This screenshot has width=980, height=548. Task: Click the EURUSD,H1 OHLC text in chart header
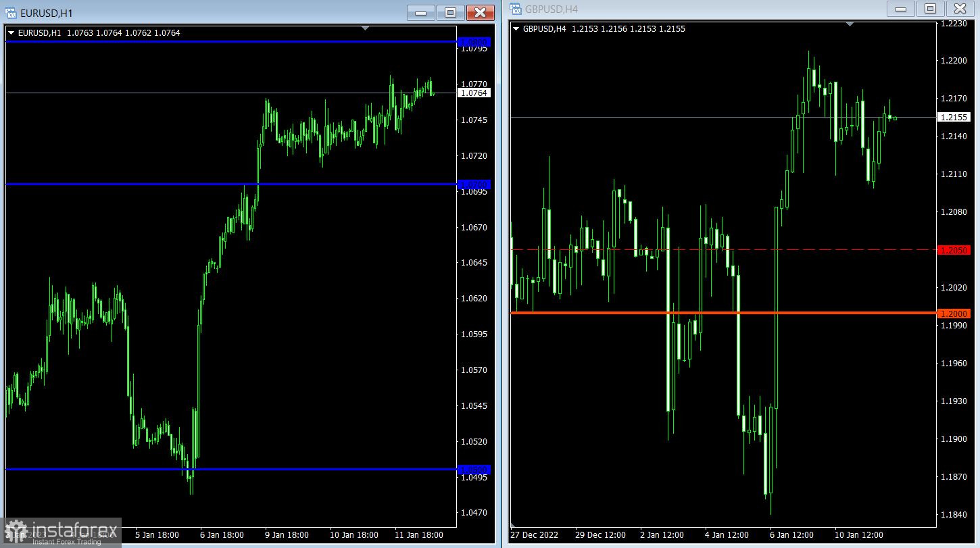click(99, 32)
